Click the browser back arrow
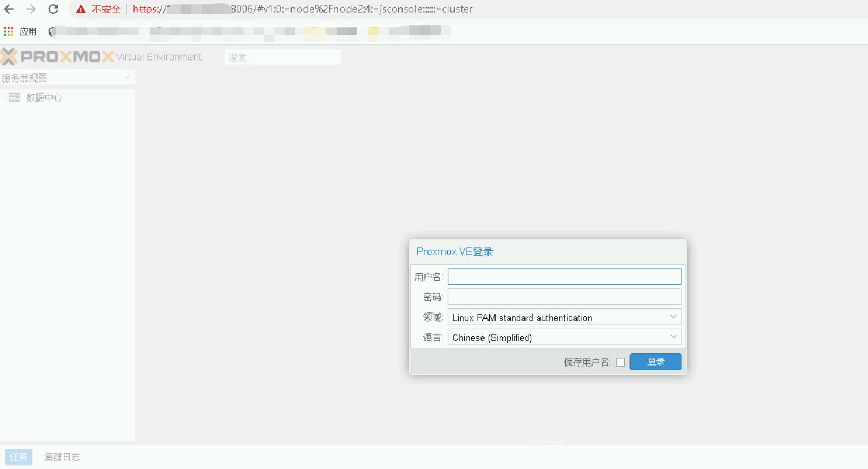Image resolution: width=868 pixels, height=469 pixels. click(x=9, y=9)
